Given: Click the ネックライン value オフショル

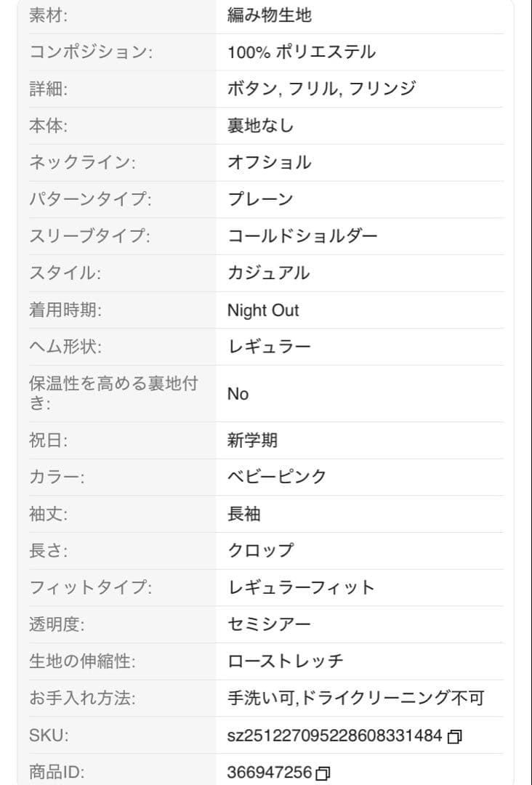Looking at the screenshot, I should (x=269, y=162).
